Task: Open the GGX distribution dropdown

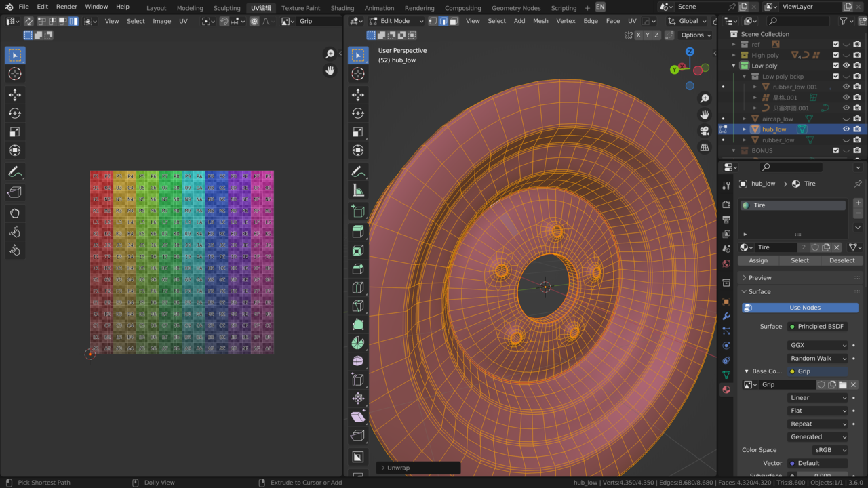Action: (x=818, y=345)
